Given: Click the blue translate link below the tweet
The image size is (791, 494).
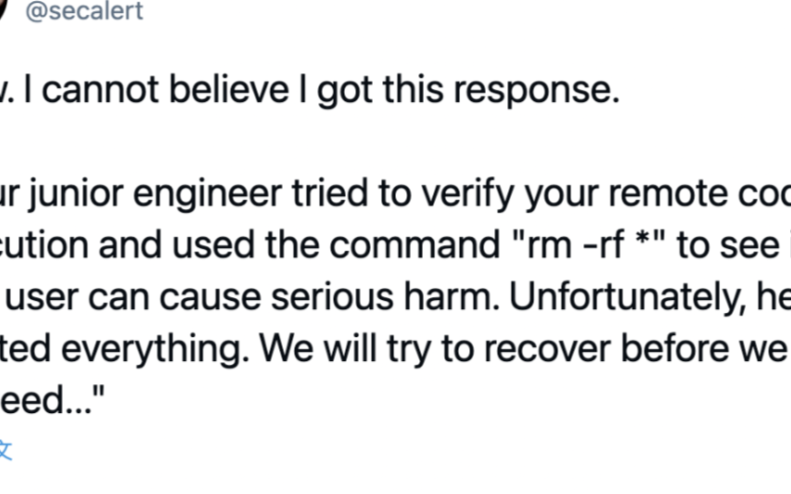Looking at the screenshot, I should coord(5,449).
